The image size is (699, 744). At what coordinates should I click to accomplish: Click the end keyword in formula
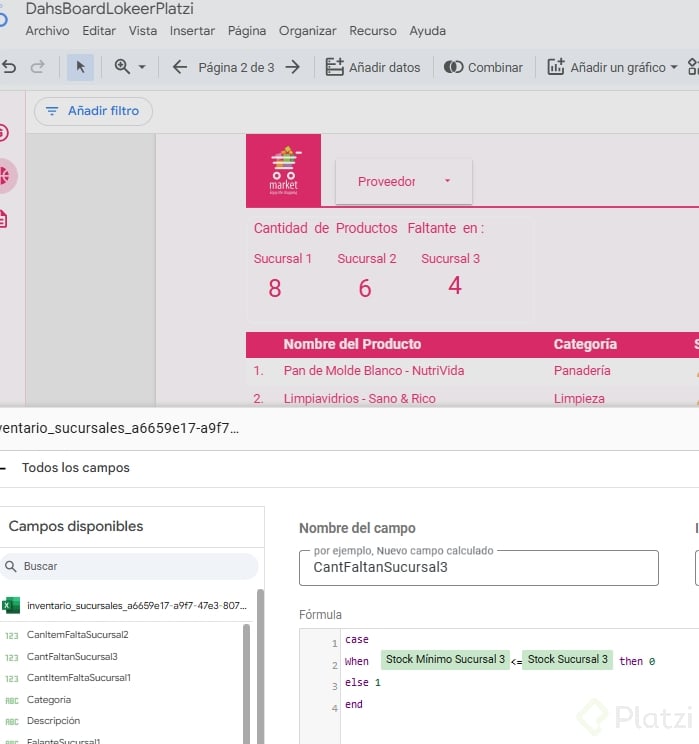(x=354, y=704)
